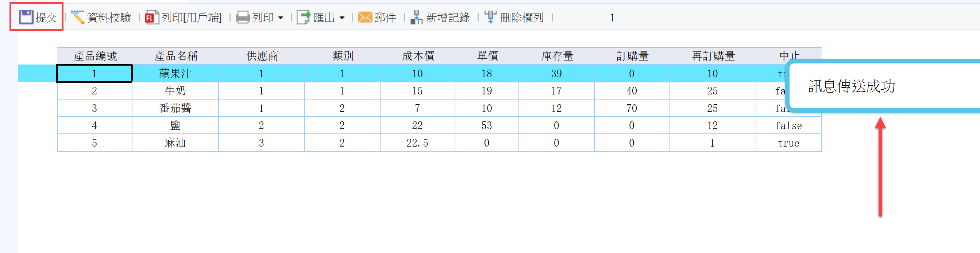
Task: Click the 產品名稱 column header
Action: [x=175, y=56]
